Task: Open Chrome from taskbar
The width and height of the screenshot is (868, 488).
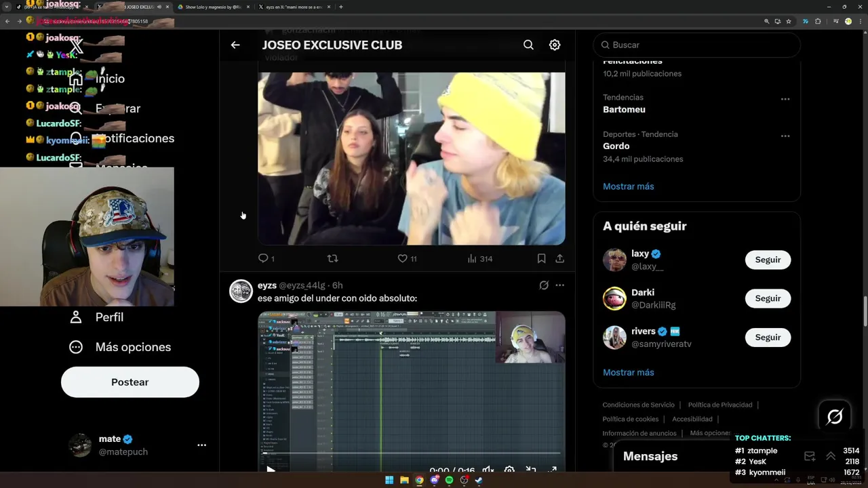Action: 419,480
